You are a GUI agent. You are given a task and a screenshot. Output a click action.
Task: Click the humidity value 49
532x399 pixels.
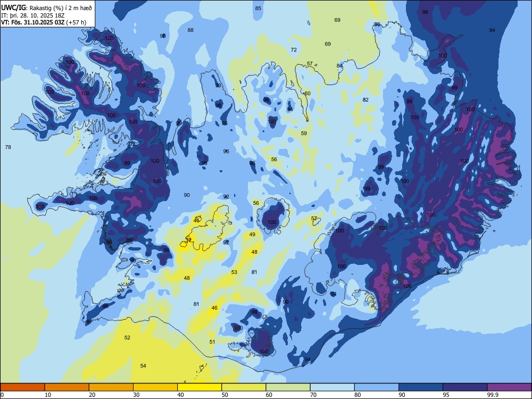[x=252, y=234]
